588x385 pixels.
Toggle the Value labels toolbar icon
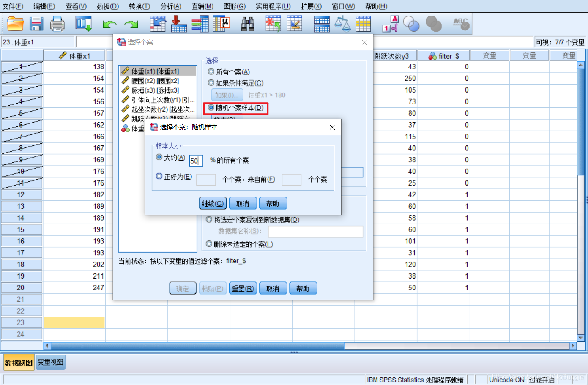[x=390, y=24]
